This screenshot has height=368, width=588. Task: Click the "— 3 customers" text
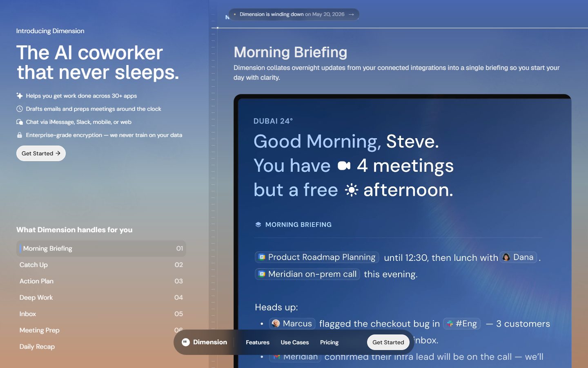[518, 324]
